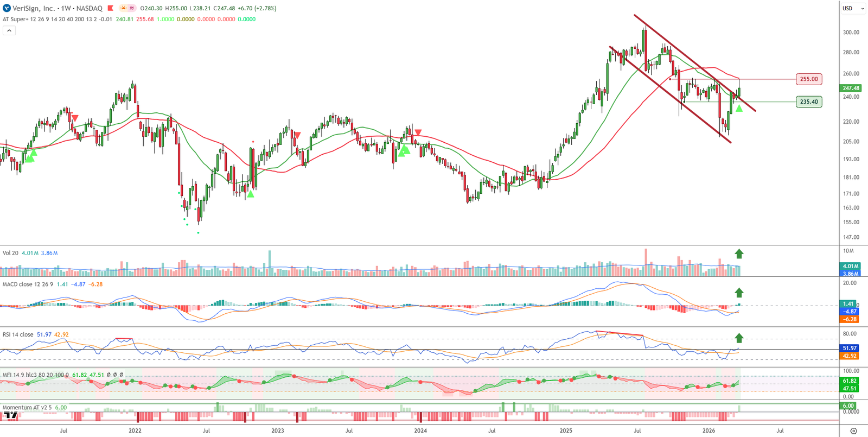Screen dimensions: 868x437
Task: Click the TradingView logo at bottom left
Action: (11, 415)
